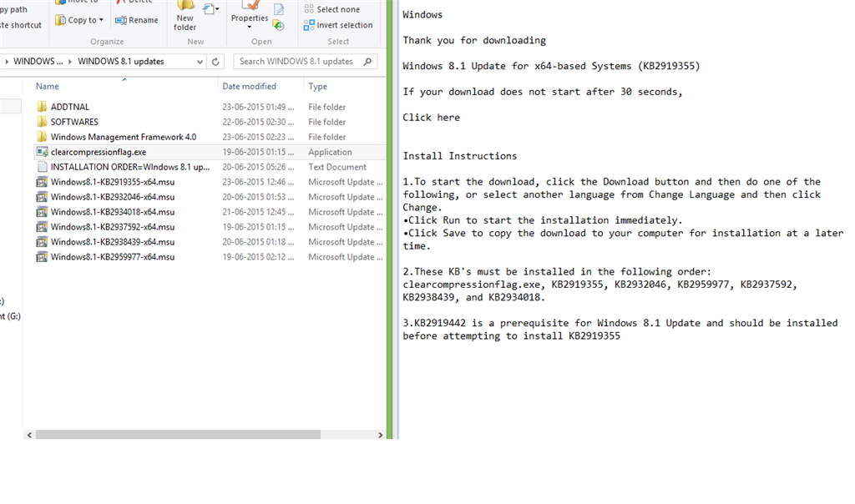Open the History icon in Open group
The image size is (855, 504).
(279, 25)
